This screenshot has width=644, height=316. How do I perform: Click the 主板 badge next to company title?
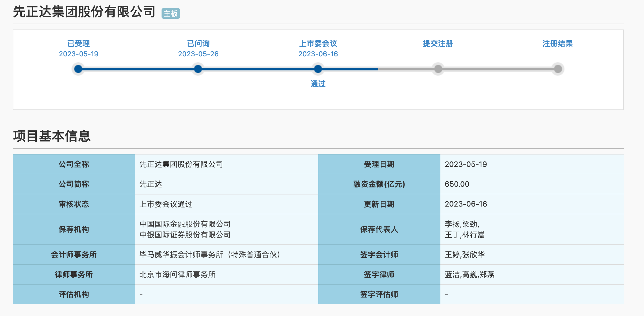(x=171, y=13)
